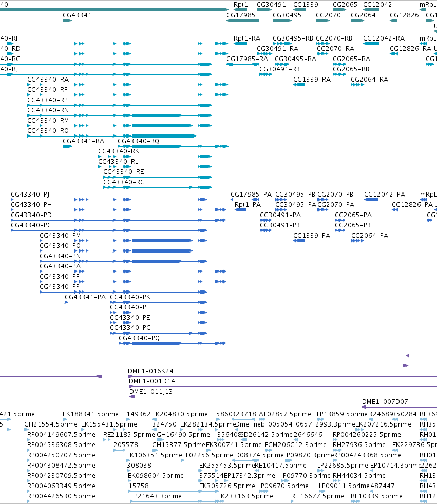Click protein CG43340-PH

click(x=31, y=205)
